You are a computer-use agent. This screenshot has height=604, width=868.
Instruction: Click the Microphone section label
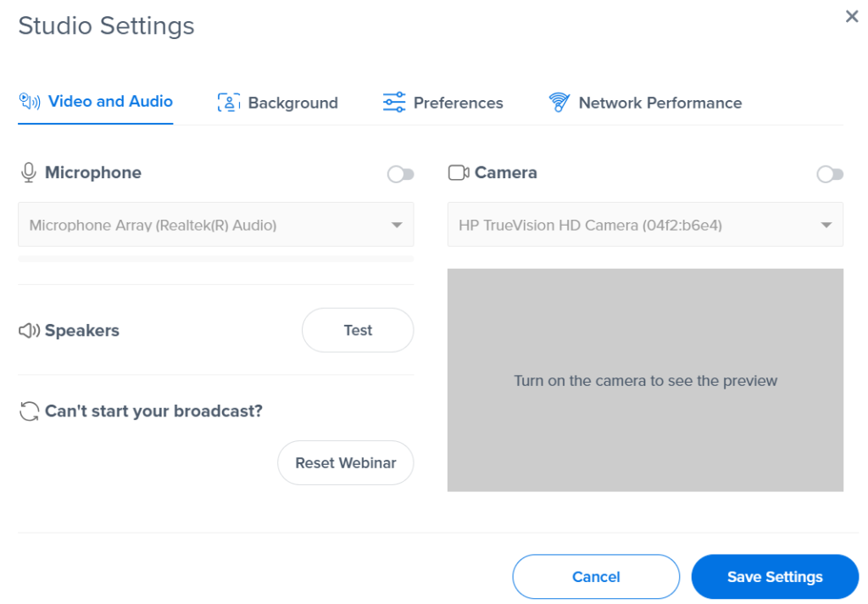tap(93, 172)
